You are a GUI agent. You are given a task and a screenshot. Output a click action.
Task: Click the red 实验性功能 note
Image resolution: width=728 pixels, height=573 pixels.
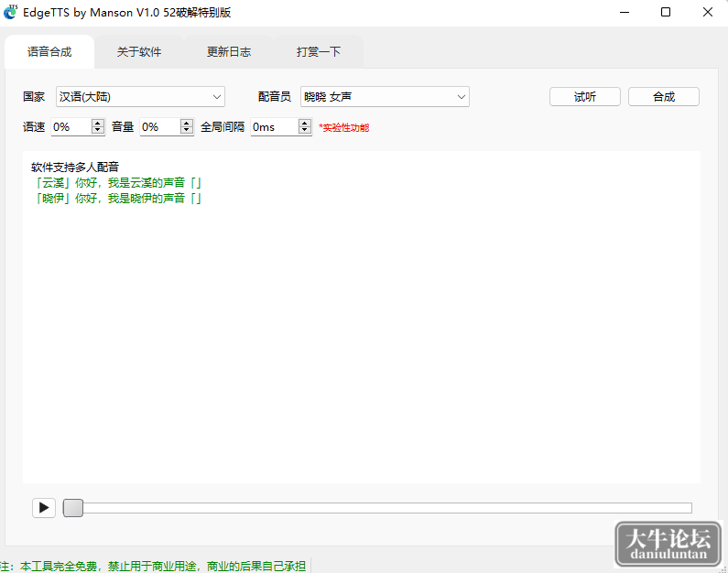point(343,127)
